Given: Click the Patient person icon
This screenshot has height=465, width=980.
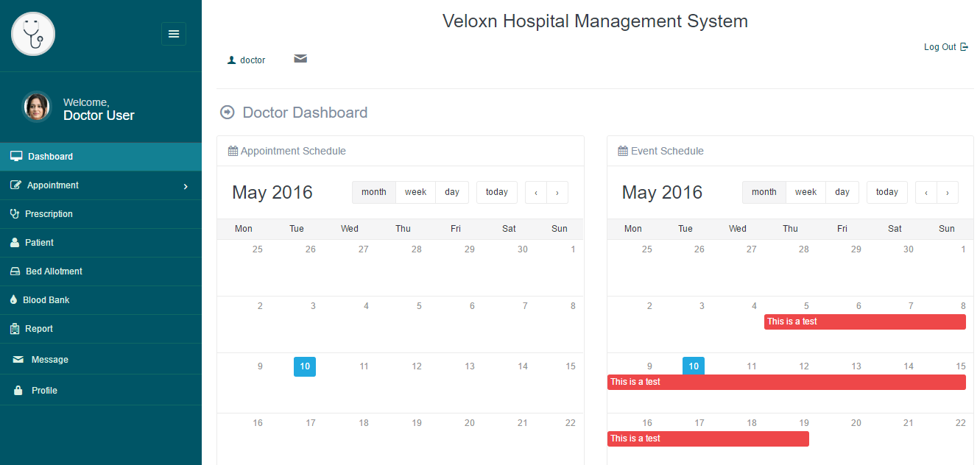Looking at the screenshot, I should pyautogui.click(x=15, y=243).
